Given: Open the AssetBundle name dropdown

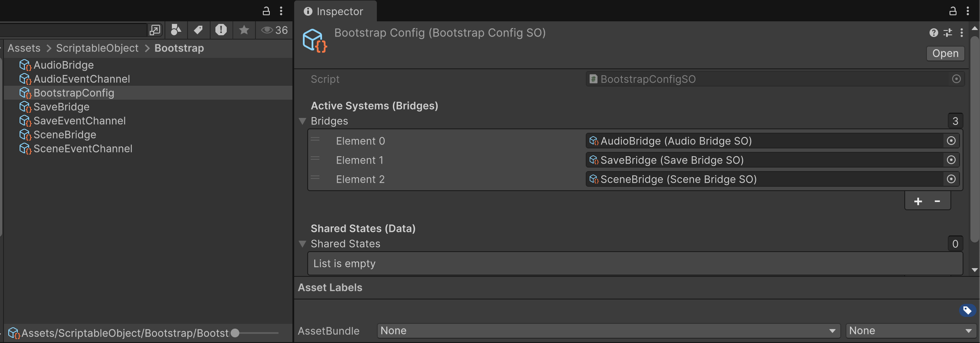Looking at the screenshot, I should [608, 331].
